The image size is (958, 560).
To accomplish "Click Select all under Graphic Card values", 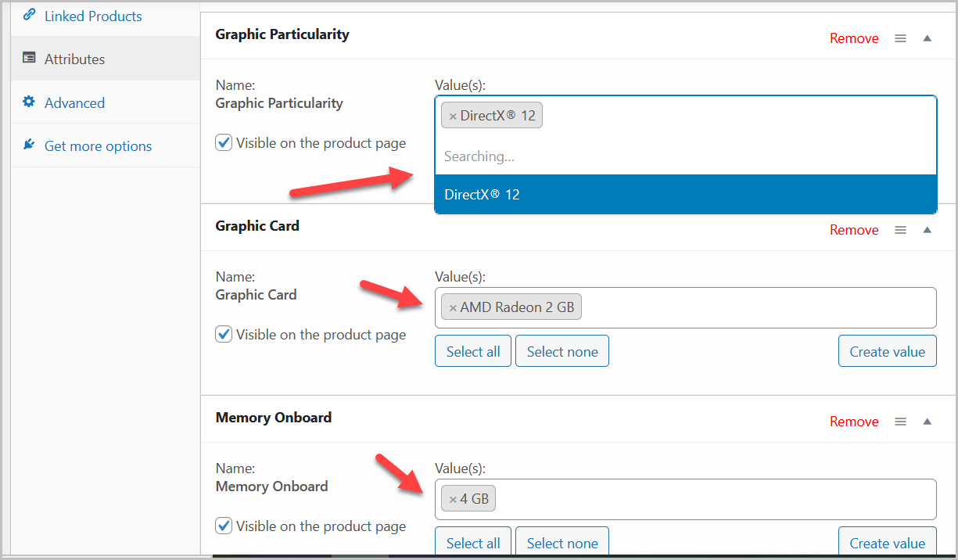I will coord(473,351).
